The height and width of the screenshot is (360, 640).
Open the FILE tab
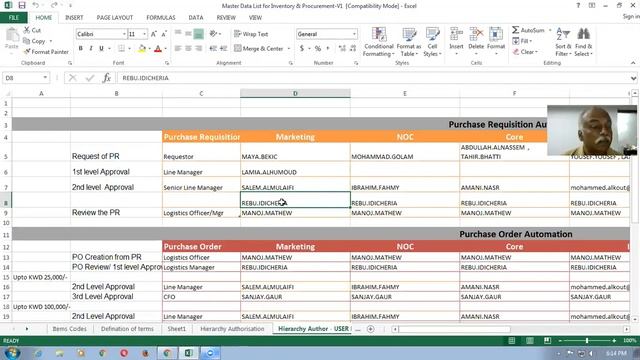[x=14, y=18]
